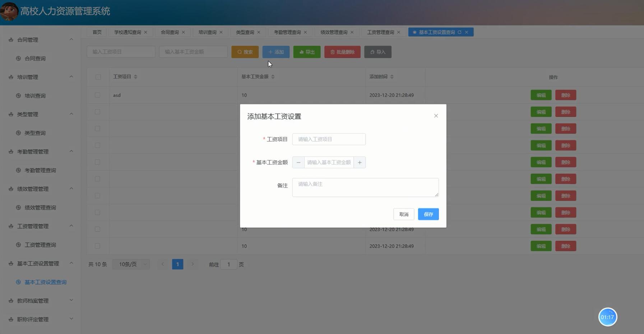
Task: Click the 取消 button in the dialog
Action: tap(403, 214)
